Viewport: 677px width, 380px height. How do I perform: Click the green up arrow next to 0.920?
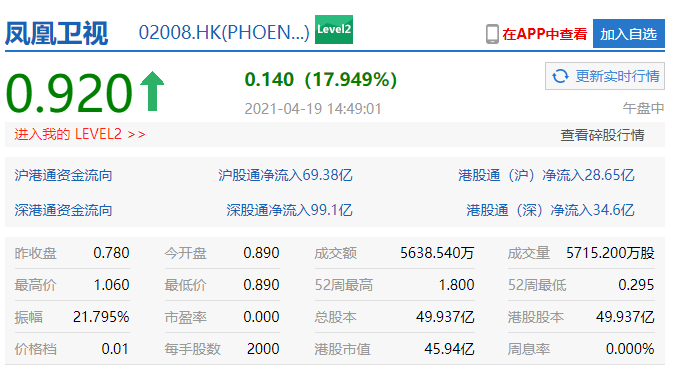(152, 91)
